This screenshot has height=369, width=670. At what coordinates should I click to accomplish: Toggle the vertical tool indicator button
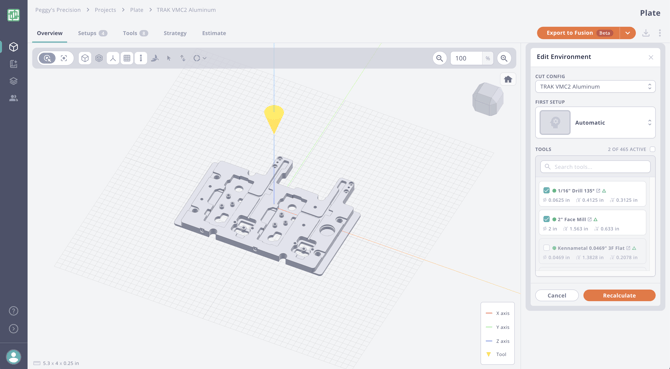point(141,58)
